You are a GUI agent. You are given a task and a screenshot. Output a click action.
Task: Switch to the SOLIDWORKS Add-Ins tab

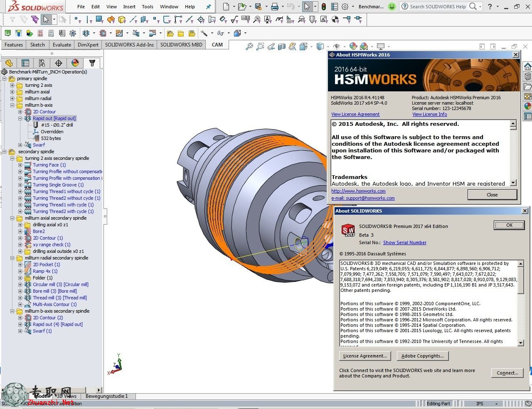tap(129, 45)
